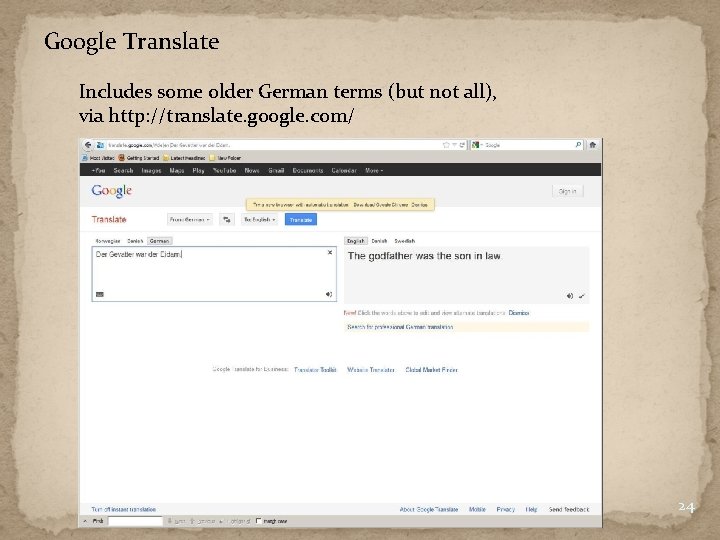Click the Google logo
Viewport: 720px width, 540px height.
tap(112, 191)
